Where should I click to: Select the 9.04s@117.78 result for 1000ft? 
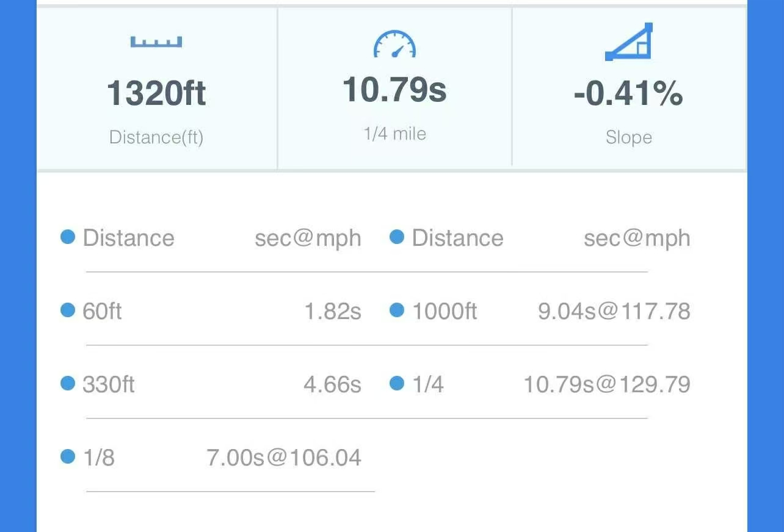[x=614, y=311]
